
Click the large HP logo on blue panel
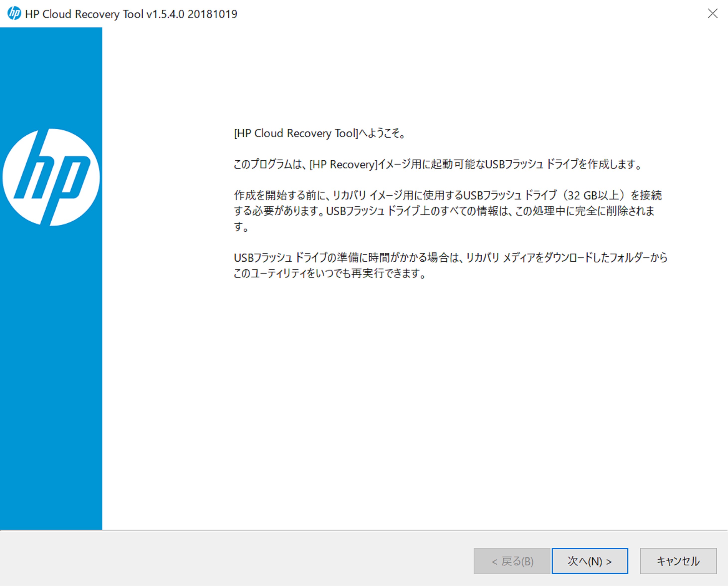[x=51, y=177]
